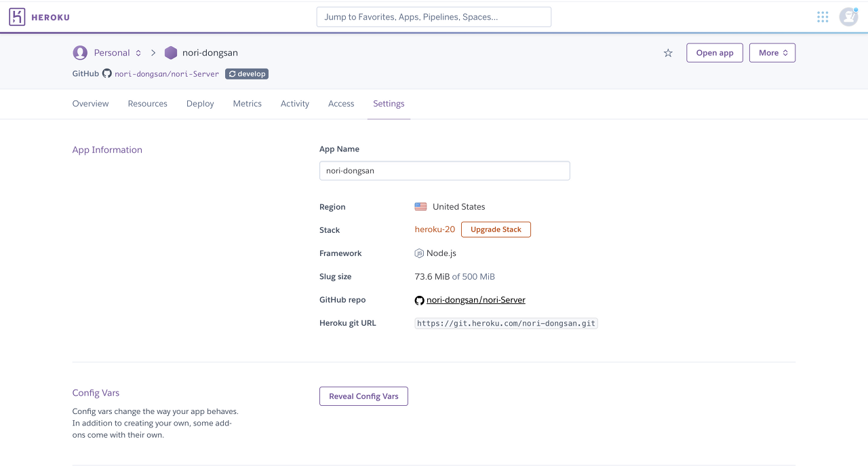Open the app switcher grid icon
Viewport: 868px width, 471px height.
[x=823, y=17]
